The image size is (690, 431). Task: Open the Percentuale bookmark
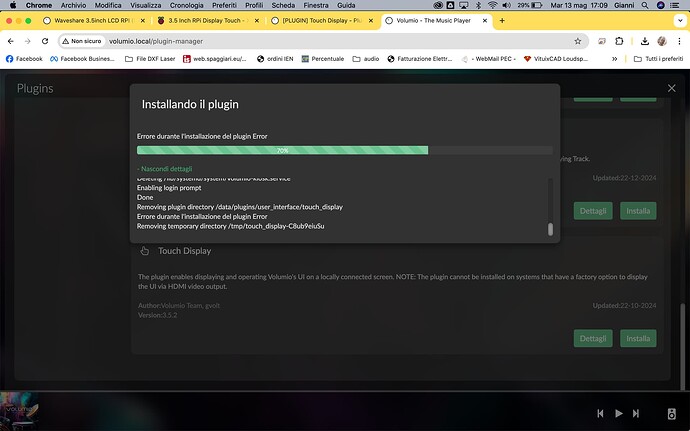(323, 59)
